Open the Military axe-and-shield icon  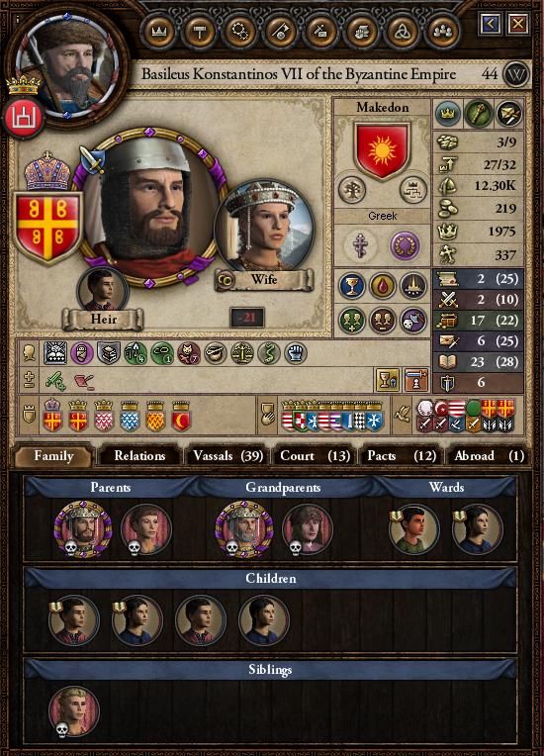[x=281, y=32]
